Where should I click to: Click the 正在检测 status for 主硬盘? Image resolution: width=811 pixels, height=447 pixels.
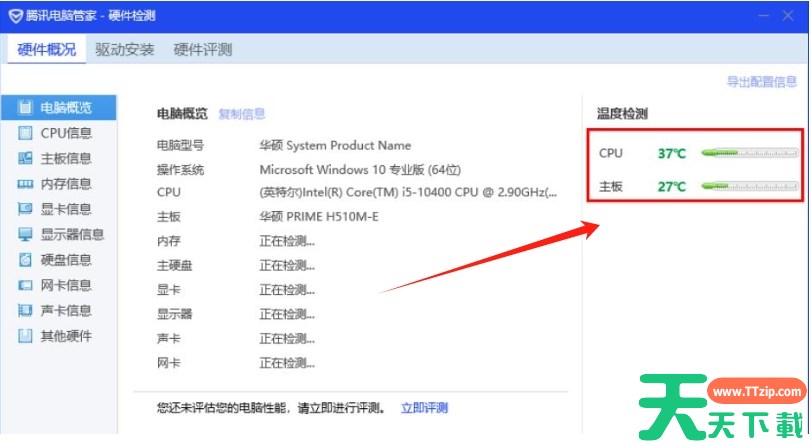click(287, 265)
